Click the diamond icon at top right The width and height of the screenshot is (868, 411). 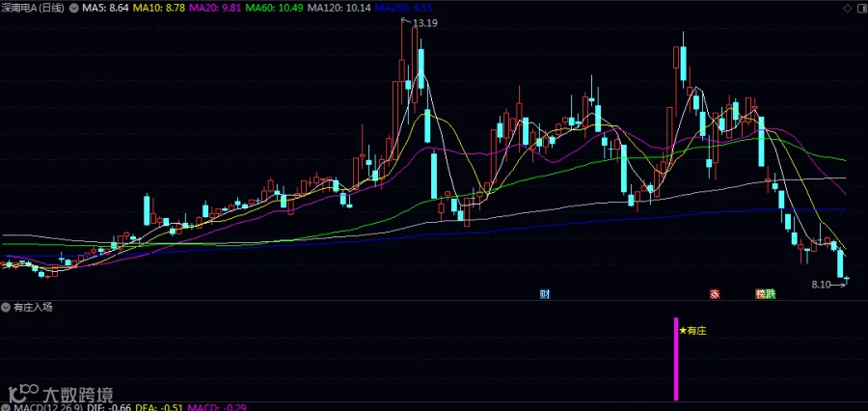[848, 9]
